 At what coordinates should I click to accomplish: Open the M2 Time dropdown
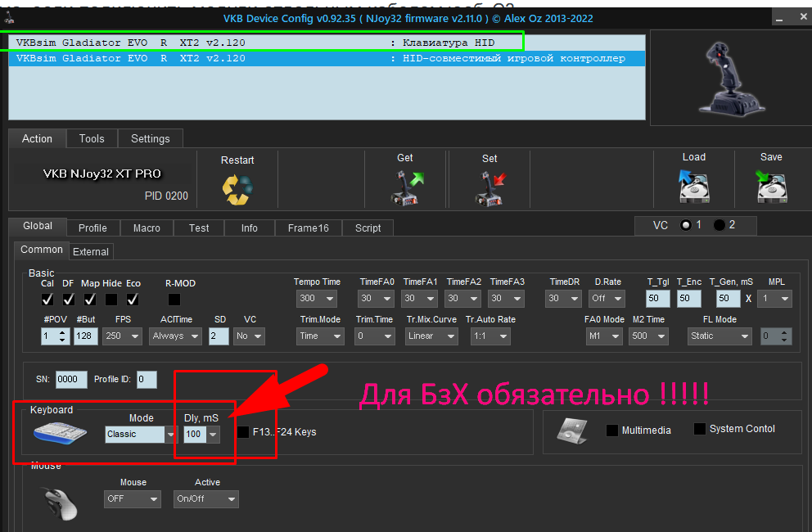point(648,336)
